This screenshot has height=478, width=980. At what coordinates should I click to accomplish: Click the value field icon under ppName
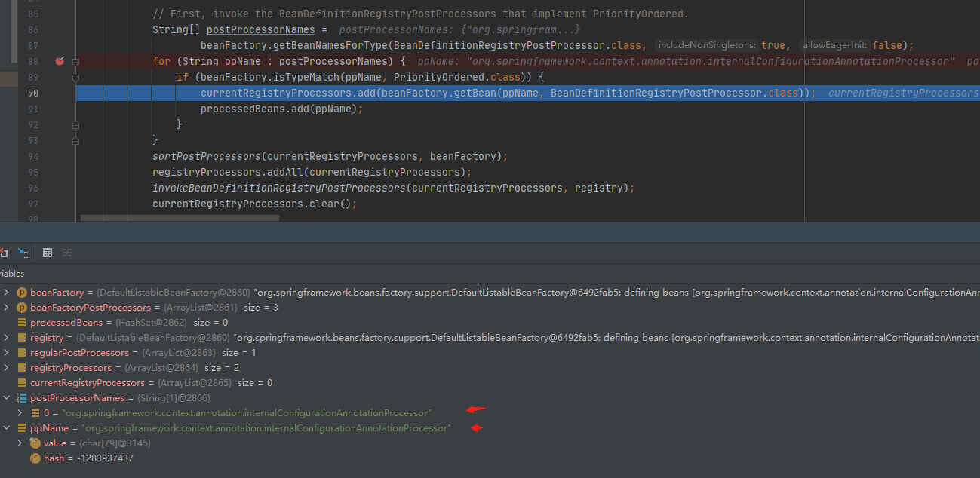[35, 443]
